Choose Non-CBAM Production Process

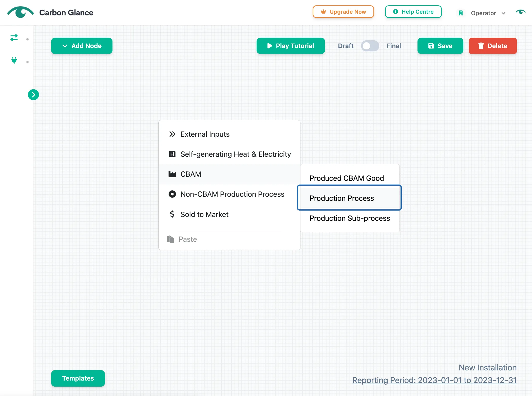coord(229,194)
